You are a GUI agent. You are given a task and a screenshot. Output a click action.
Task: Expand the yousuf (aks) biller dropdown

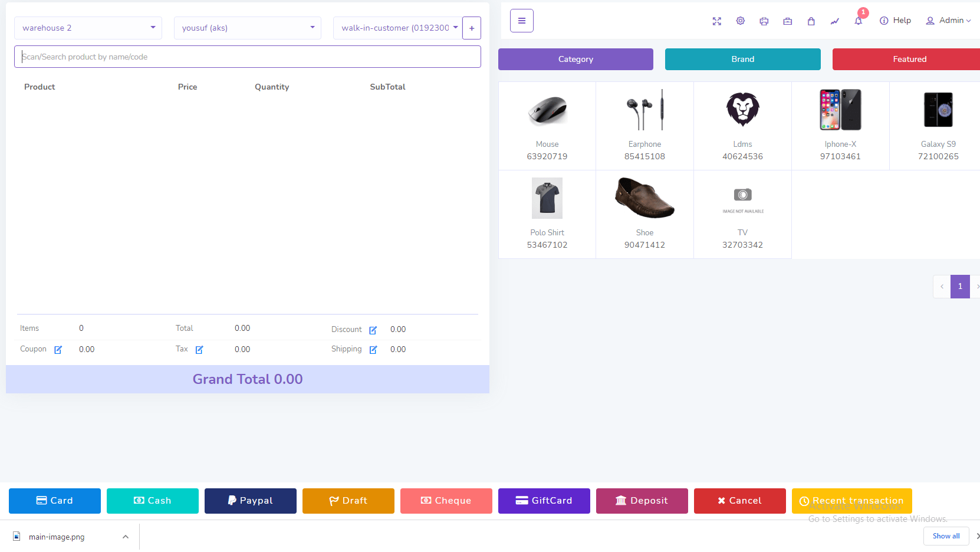coord(247,28)
